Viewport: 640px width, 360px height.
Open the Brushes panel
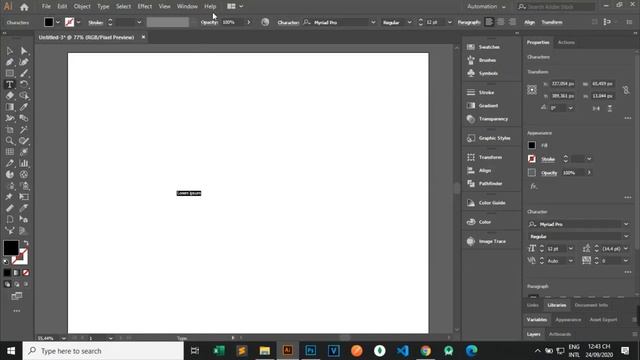pos(487,60)
